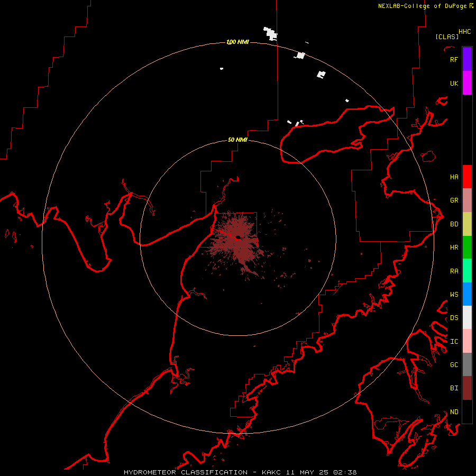Click the HYDROMETEOR CLASSIFICATION title text
This screenshot has height=476, width=476.
point(186,472)
